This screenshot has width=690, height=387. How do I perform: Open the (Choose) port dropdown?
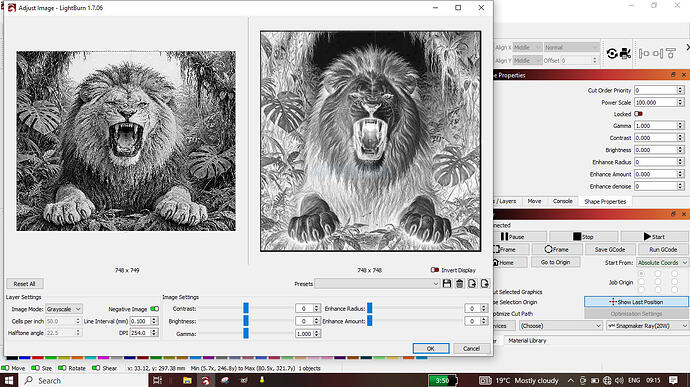click(x=561, y=326)
